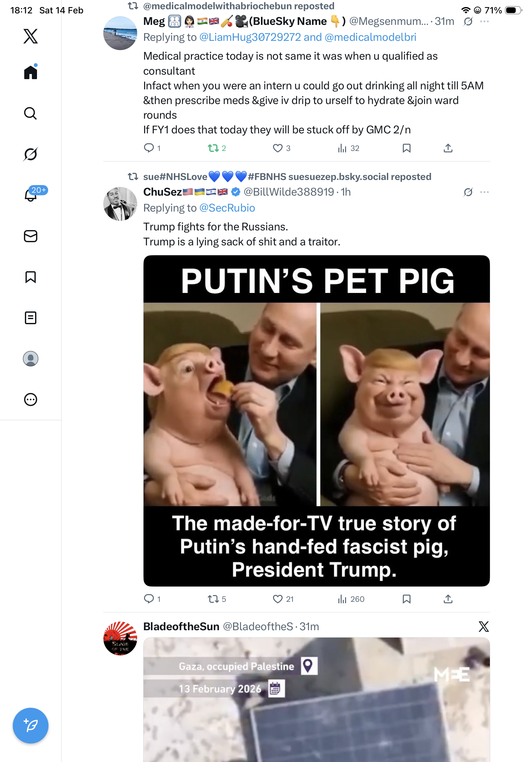The image size is (532, 762).
Task: Open Grok from the sidebar
Action: [x=31, y=154]
